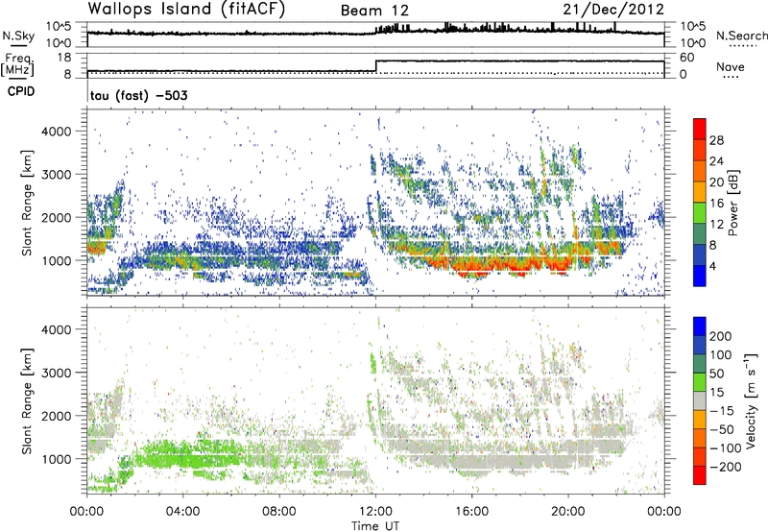Click the "24" tick on Power color bar

(716, 161)
